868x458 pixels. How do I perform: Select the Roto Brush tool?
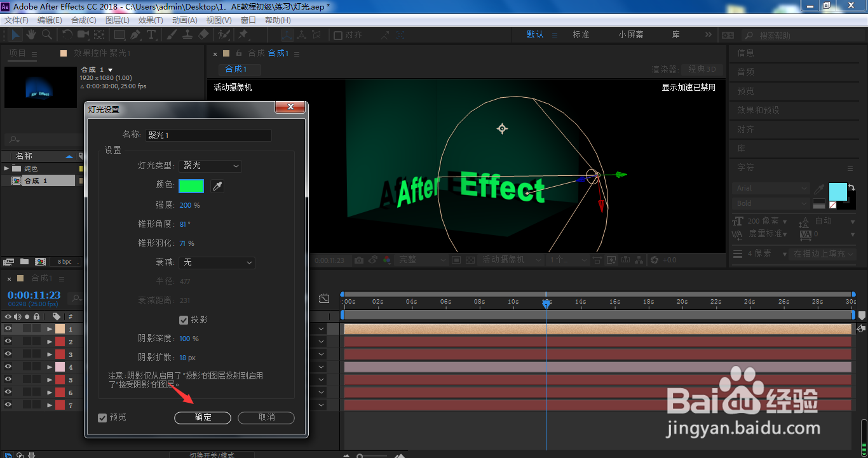point(224,34)
